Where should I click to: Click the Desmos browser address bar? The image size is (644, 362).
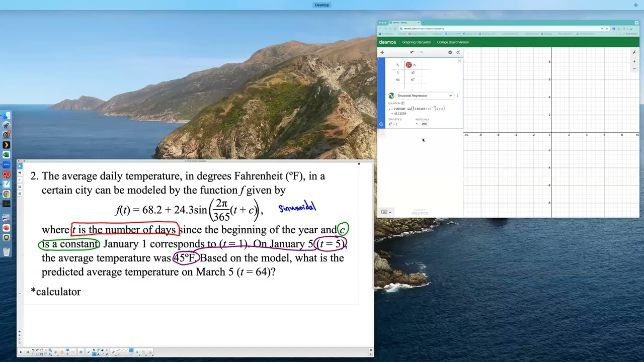[x=503, y=29]
